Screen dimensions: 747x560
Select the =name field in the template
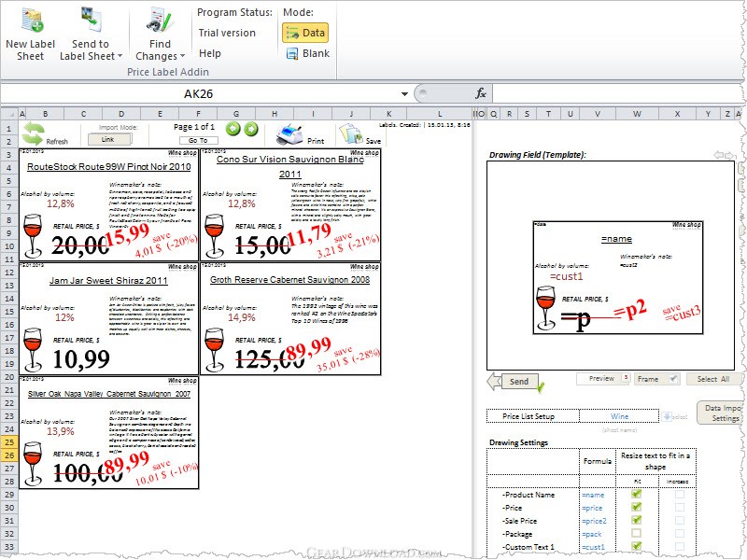(x=616, y=239)
